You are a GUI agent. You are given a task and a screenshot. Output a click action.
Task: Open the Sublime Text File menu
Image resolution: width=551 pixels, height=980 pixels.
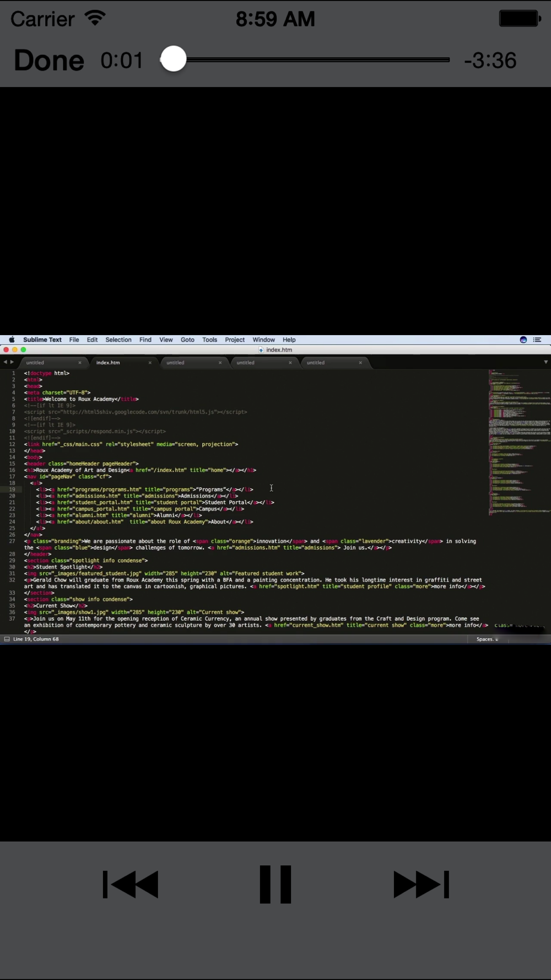tap(74, 340)
